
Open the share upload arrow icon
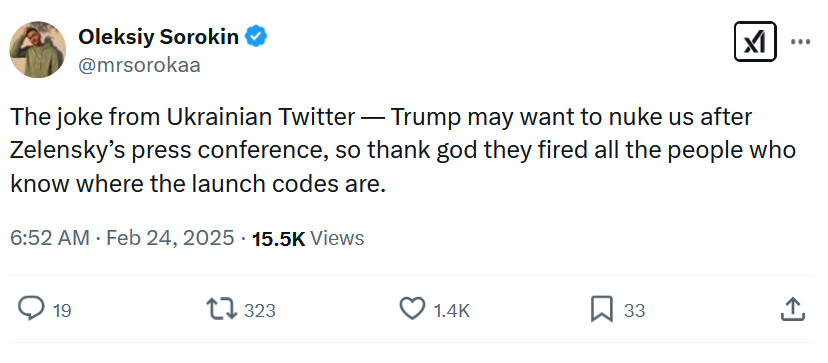[793, 309]
